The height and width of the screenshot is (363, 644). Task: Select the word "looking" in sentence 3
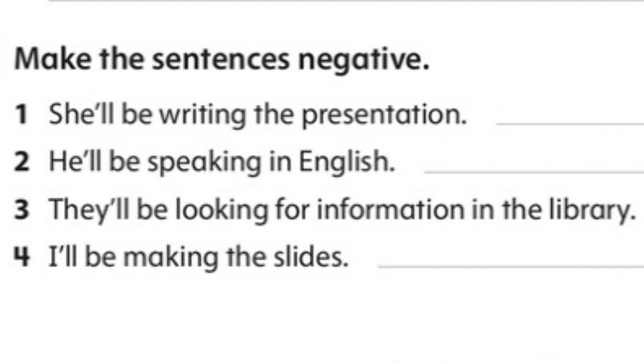click(x=214, y=210)
